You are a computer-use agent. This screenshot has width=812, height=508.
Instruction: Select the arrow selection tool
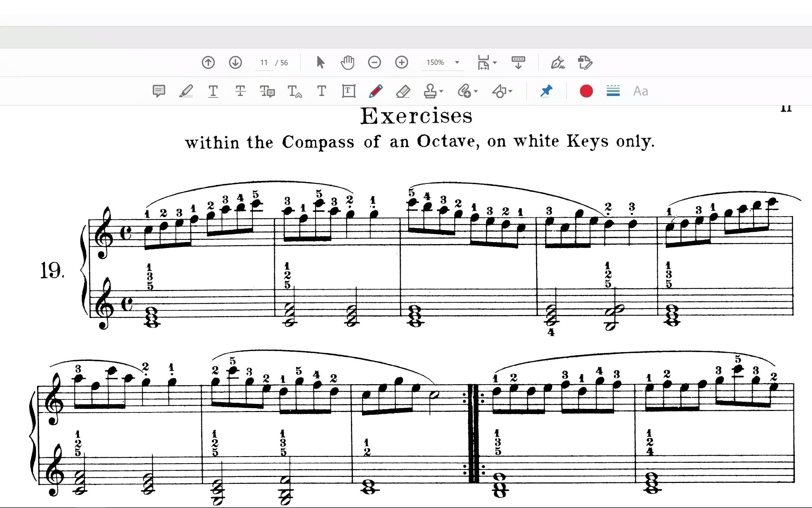[320, 62]
